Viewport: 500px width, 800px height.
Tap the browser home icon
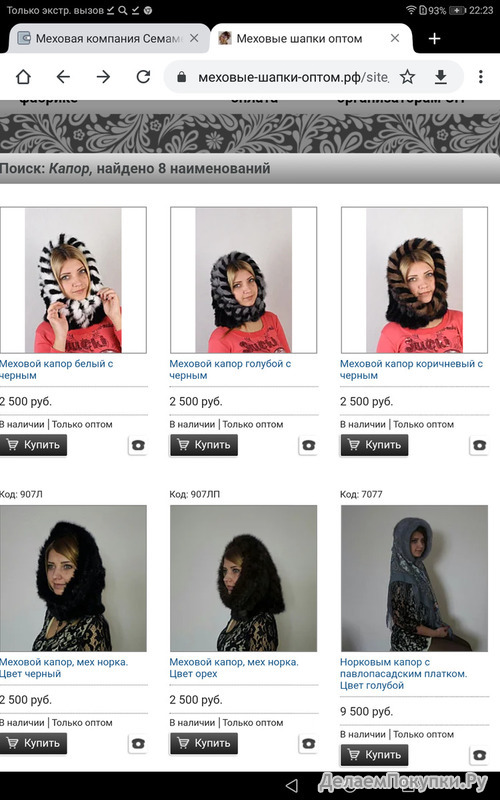click(23, 77)
